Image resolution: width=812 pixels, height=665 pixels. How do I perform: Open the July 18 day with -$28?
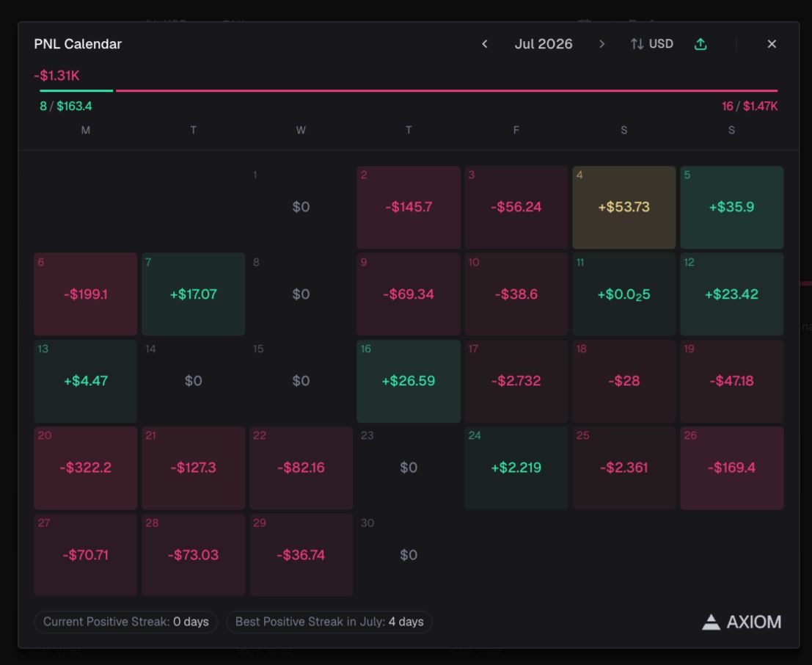click(624, 381)
